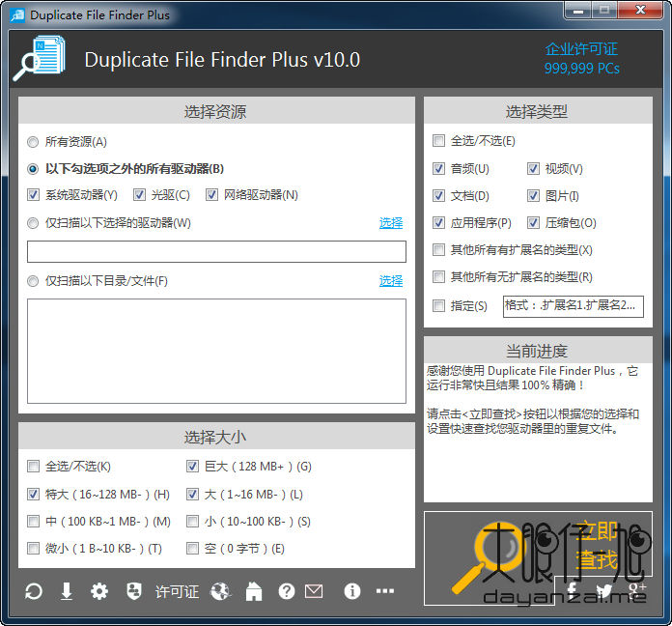Image resolution: width=672 pixels, height=626 pixels.
Task: Uncheck the 音频(U) audio checkbox
Action: (x=438, y=168)
